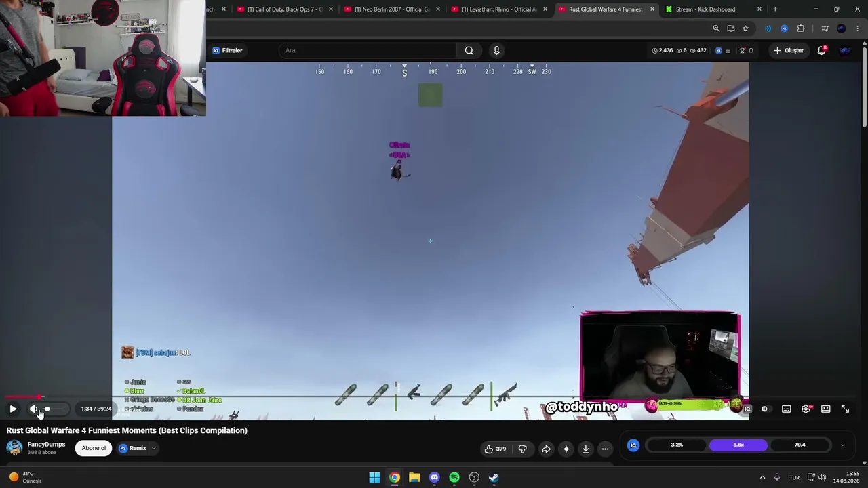Close the Neo Berlin 2087 tab
The width and height of the screenshot is (868, 488).
tap(438, 9)
